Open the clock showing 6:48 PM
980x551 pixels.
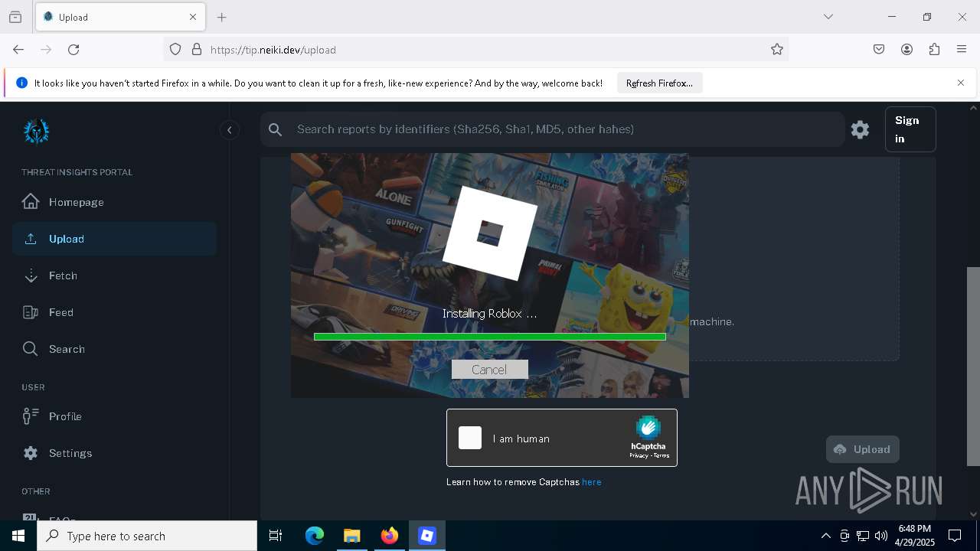915,536
